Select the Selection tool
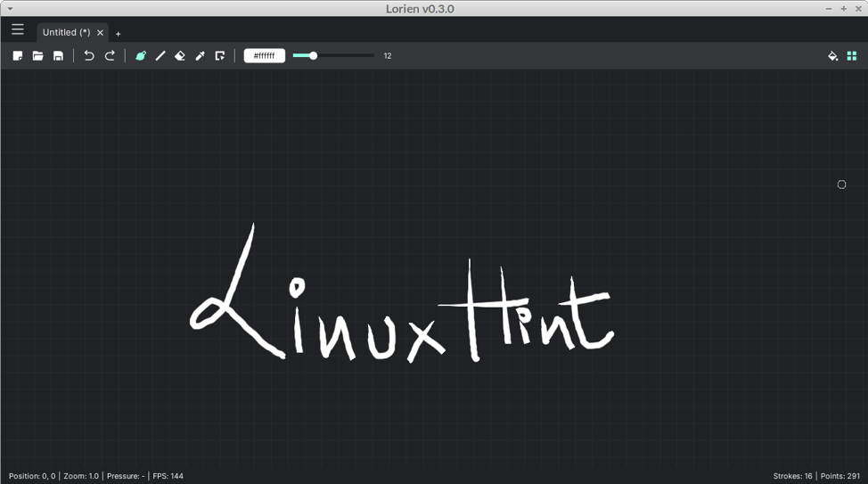This screenshot has height=484, width=868. coord(220,56)
